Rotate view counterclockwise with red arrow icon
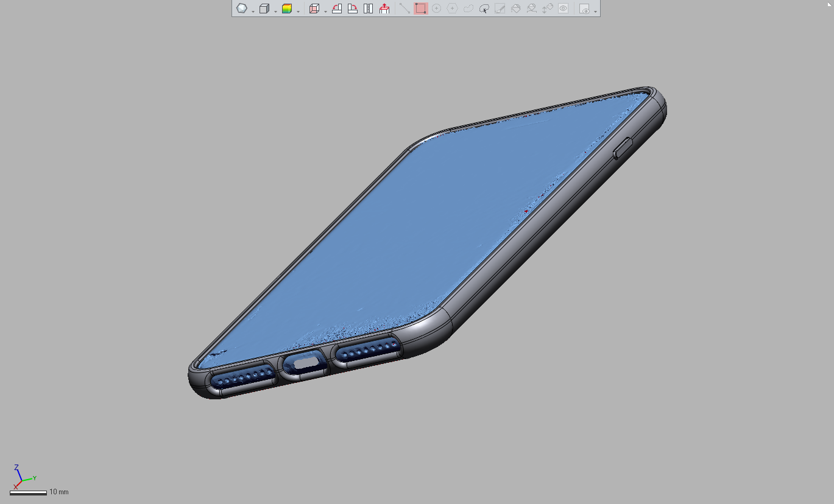The height and width of the screenshot is (504, 834). pyautogui.click(x=337, y=9)
